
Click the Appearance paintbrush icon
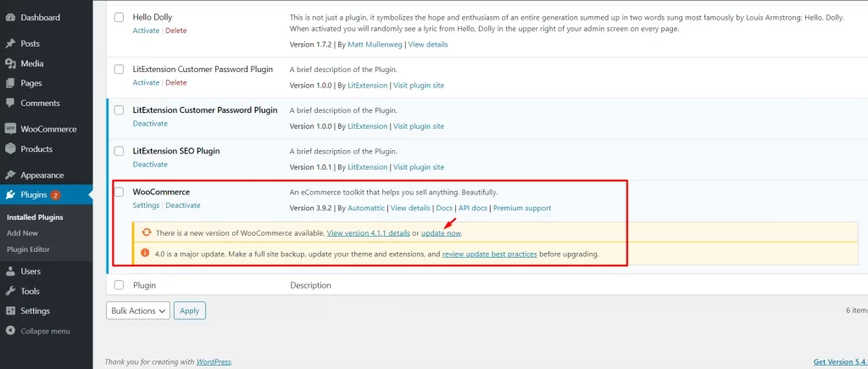point(10,175)
